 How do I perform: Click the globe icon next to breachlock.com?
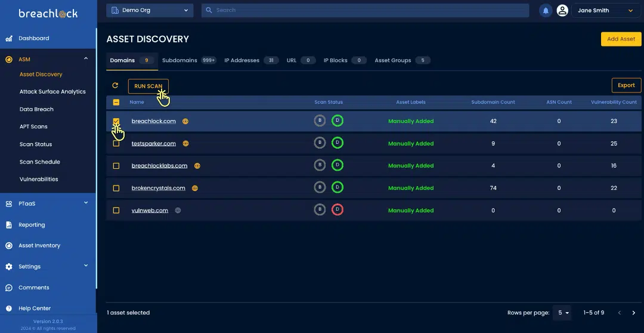coord(185,121)
